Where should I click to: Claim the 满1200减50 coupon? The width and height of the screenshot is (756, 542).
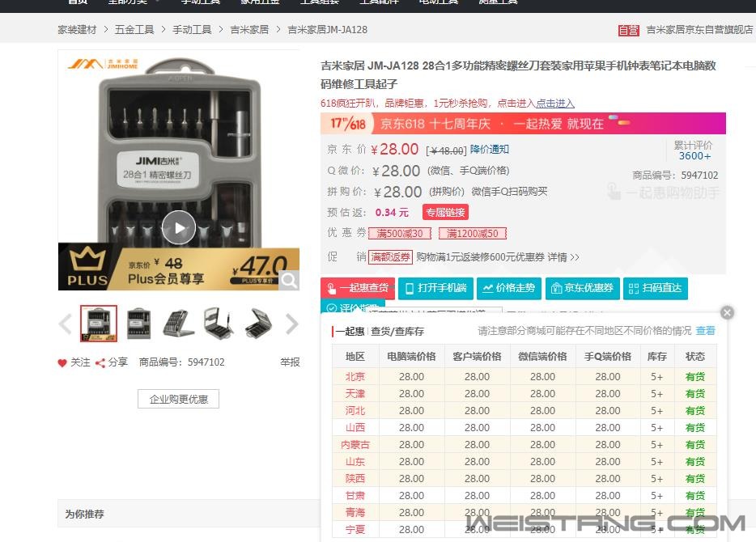[473, 234]
